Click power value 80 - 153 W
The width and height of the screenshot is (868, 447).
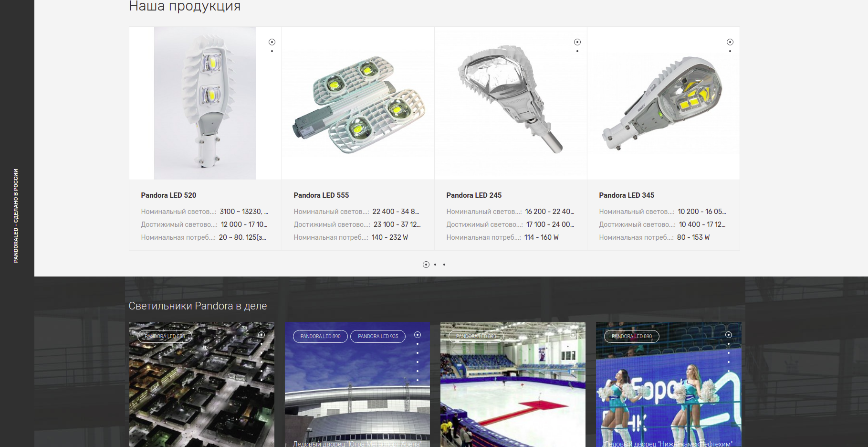tap(693, 237)
